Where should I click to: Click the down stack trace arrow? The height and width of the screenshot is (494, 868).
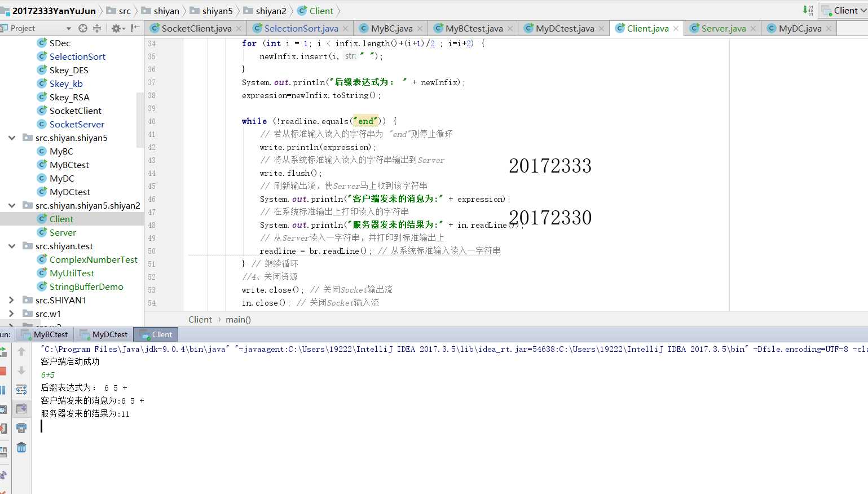(x=21, y=370)
